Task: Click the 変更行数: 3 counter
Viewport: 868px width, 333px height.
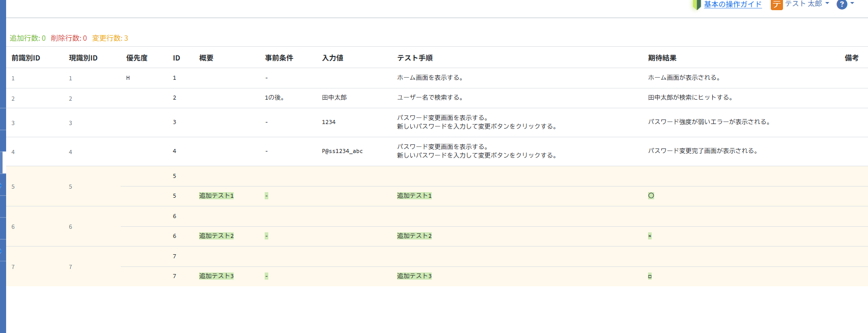Action: coord(110,38)
